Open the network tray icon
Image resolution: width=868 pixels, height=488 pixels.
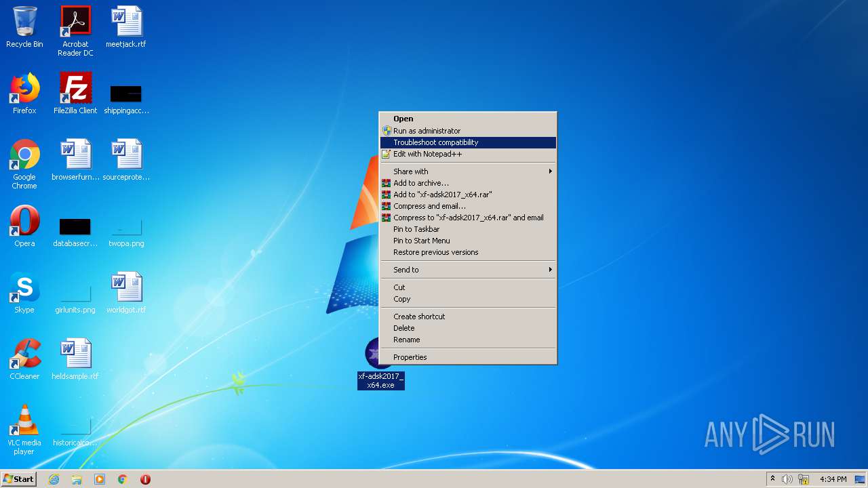(x=804, y=479)
